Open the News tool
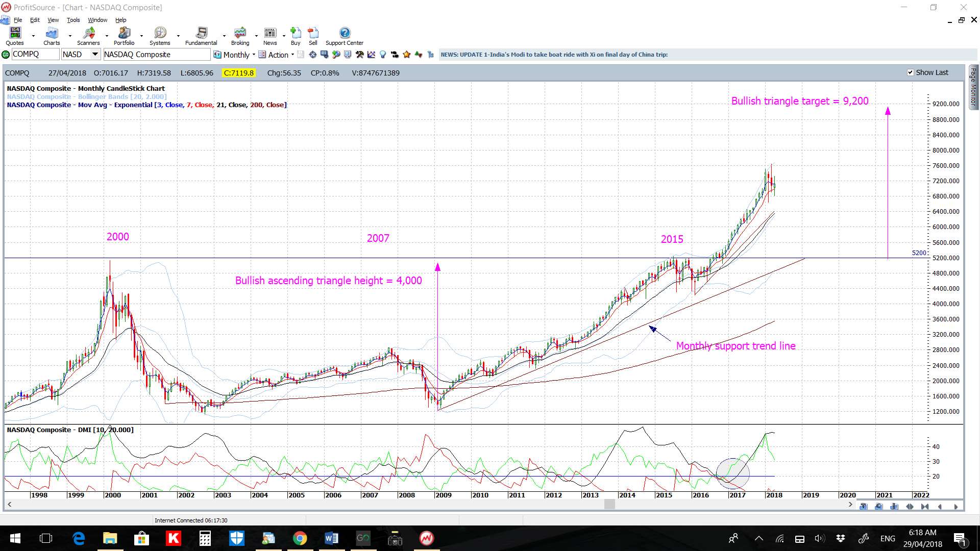The image size is (980, 551). (x=270, y=36)
